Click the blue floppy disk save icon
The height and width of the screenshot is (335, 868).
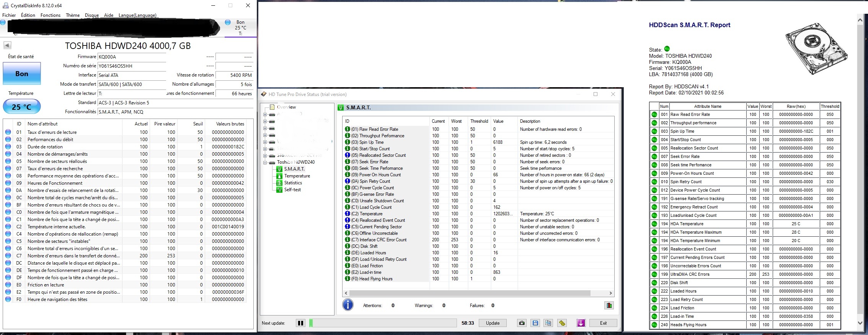tap(535, 323)
